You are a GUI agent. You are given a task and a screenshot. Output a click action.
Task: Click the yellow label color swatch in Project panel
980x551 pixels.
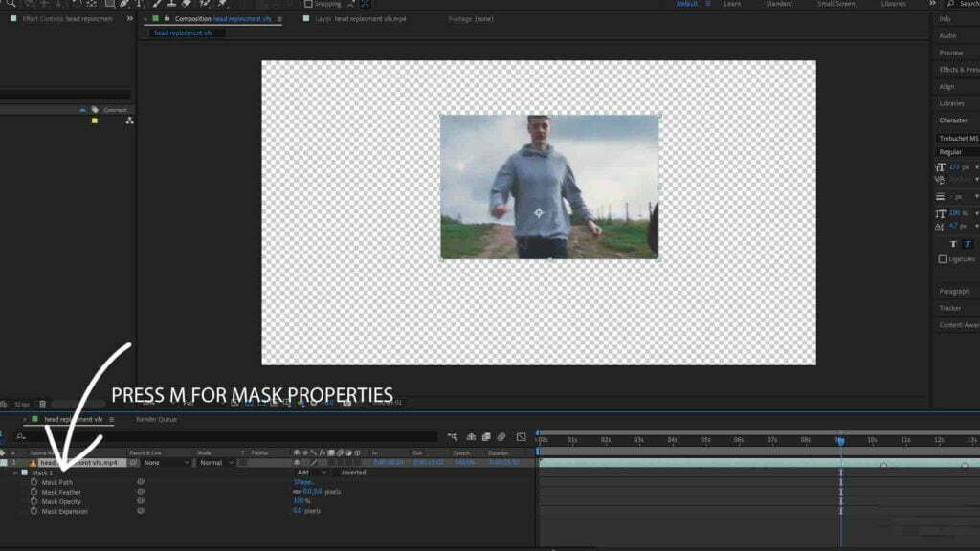95,121
